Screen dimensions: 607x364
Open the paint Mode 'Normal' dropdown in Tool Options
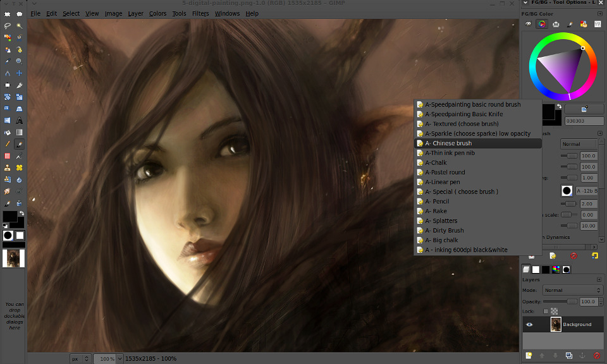tap(579, 144)
